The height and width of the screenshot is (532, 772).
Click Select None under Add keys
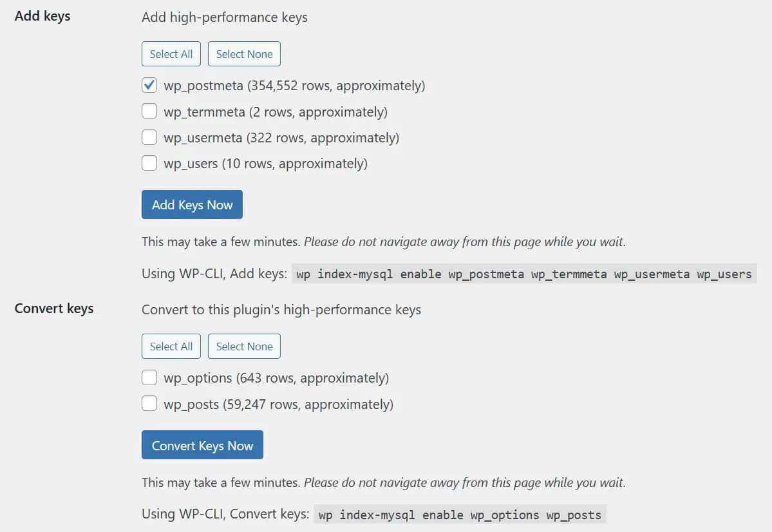click(244, 54)
